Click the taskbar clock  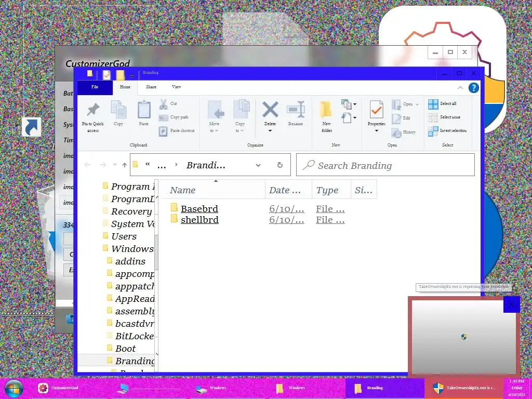[x=517, y=389]
